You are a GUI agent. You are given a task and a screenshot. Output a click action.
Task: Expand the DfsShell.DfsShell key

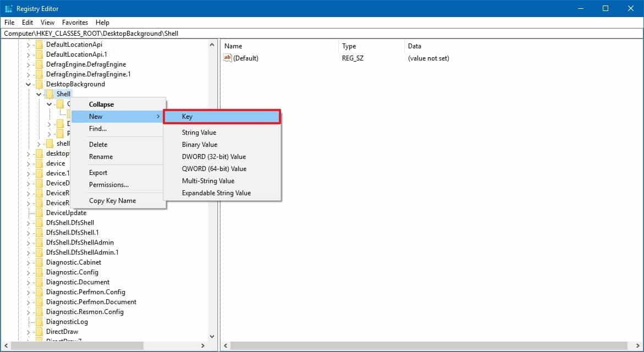click(29, 223)
